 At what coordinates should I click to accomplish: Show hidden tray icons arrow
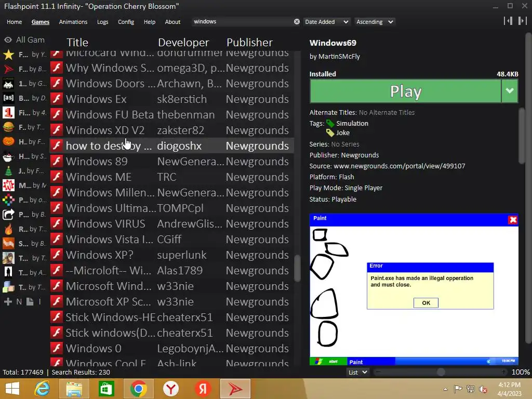click(x=445, y=389)
